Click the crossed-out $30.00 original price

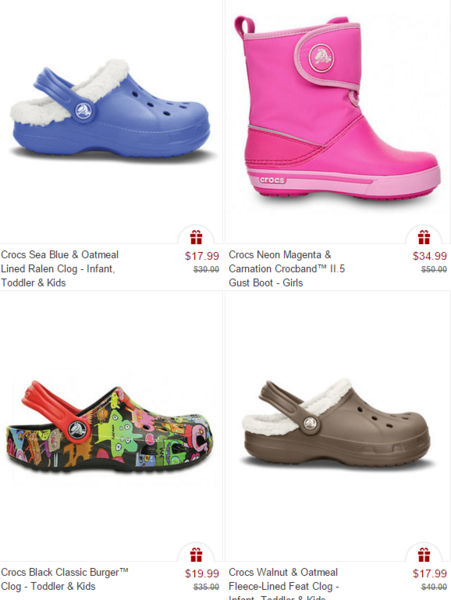pos(206,269)
